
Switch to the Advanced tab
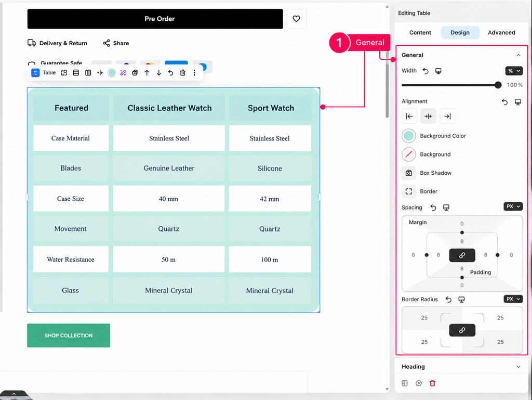coord(501,33)
